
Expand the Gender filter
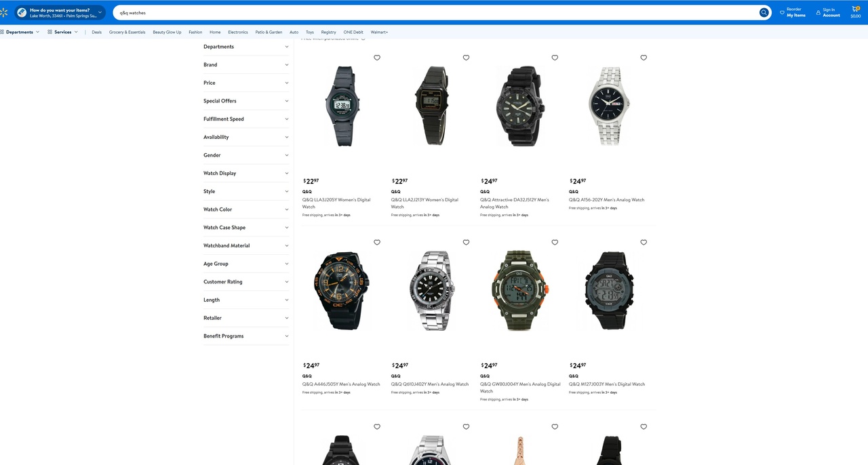(246, 155)
